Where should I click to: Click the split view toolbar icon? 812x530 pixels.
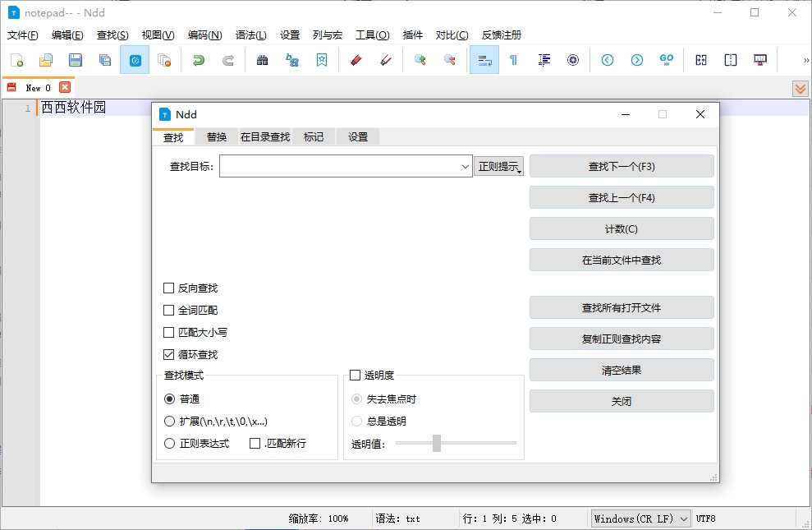click(730, 60)
